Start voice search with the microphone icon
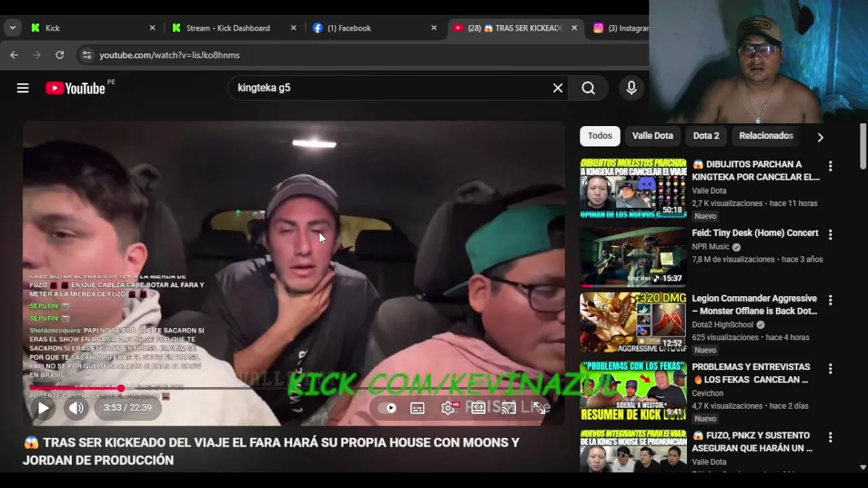This screenshot has width=868, height=488. click(x=631, y=88)
